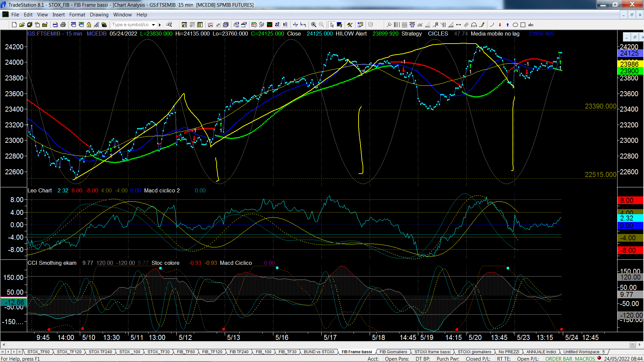Click the symbol lookup magnifier icon
The width and height of the screenshot is (644, 362).
169,25
